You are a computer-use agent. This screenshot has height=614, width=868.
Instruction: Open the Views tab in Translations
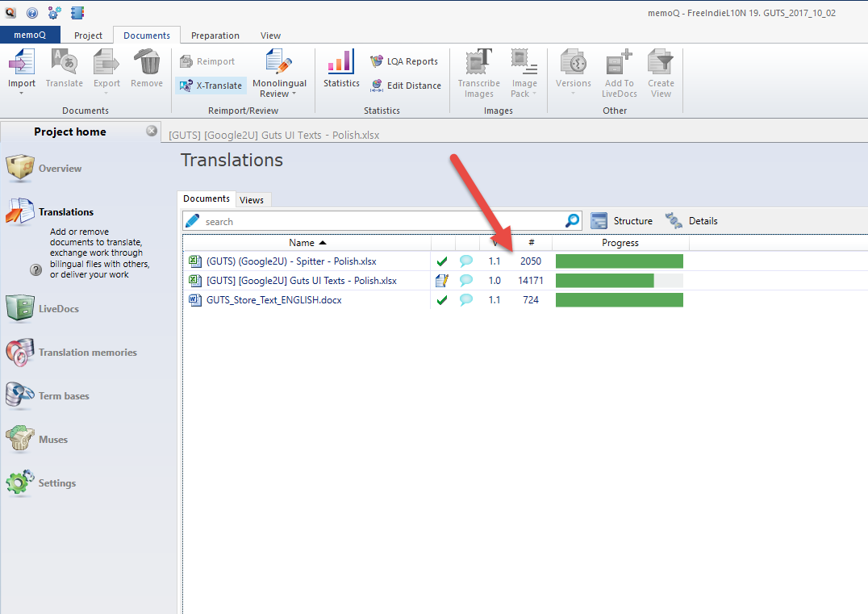[252, 200]
